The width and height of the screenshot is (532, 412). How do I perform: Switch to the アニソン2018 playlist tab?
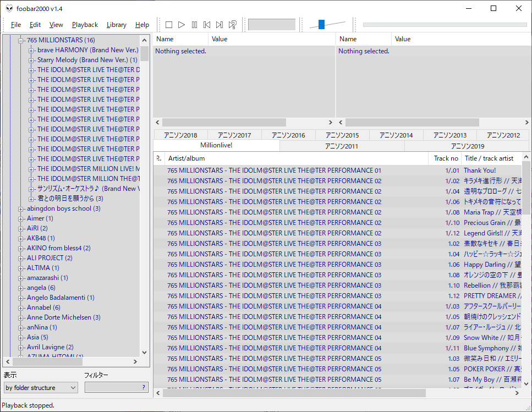click(x=180, y=135)
